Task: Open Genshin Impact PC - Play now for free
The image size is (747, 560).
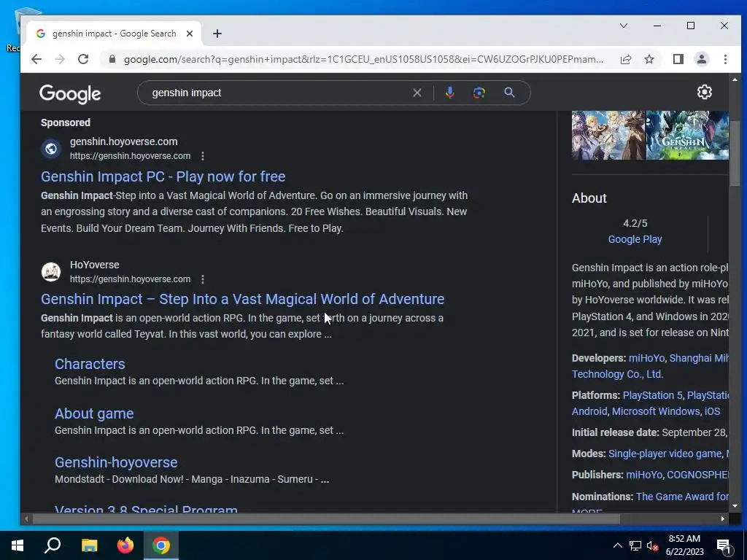Action: pos(163,176)
